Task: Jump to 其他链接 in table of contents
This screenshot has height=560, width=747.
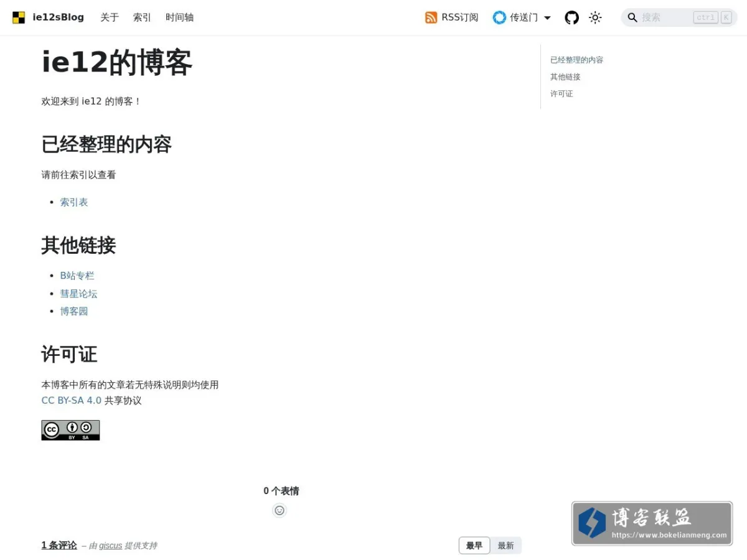Action: pyautogui.click(x=565, y=77)
